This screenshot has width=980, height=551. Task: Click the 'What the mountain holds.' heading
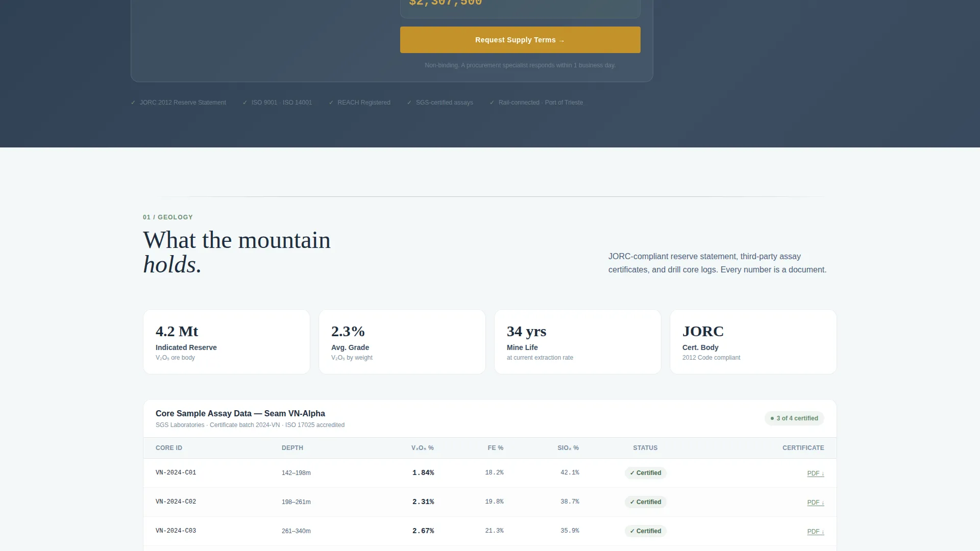click(x=237, y=253)
